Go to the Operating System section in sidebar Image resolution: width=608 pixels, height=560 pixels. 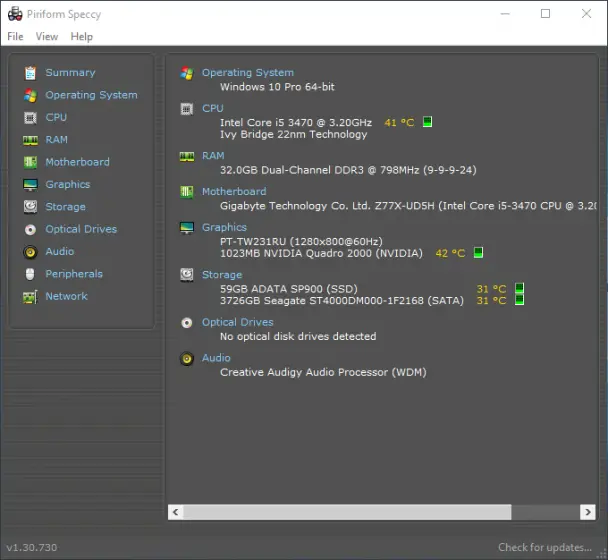[x=92, y=95]
